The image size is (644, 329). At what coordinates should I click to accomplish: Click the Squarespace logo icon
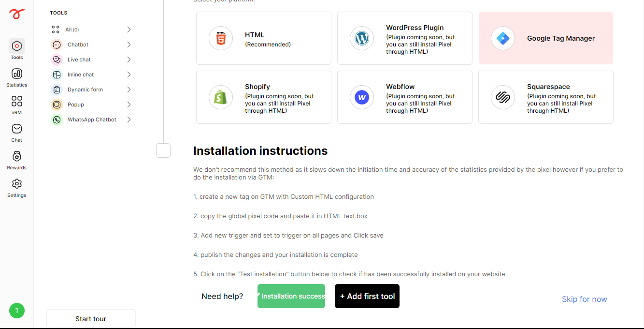503,97
